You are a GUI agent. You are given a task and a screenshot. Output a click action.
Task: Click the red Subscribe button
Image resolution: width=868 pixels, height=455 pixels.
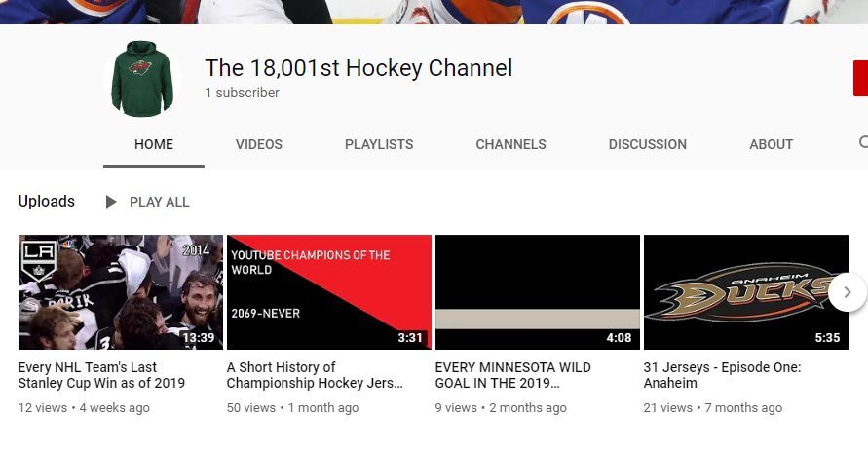(861, 78)
